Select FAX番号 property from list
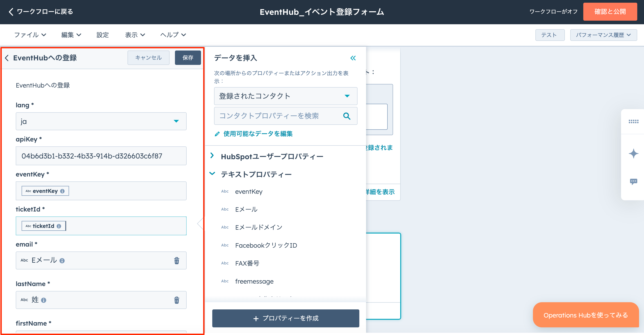644x335 pixels. point(247,263)
